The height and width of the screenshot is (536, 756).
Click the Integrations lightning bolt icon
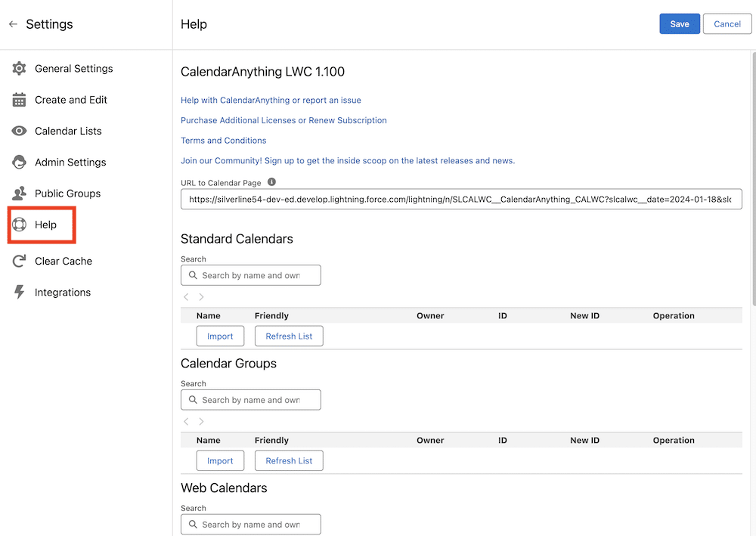pyautogui.click(x=20, y=293)
